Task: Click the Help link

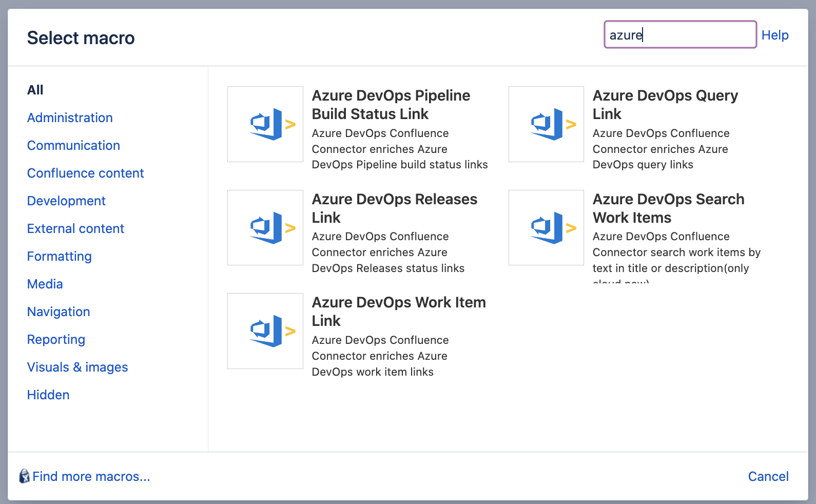Action: [x=775, y=35]
